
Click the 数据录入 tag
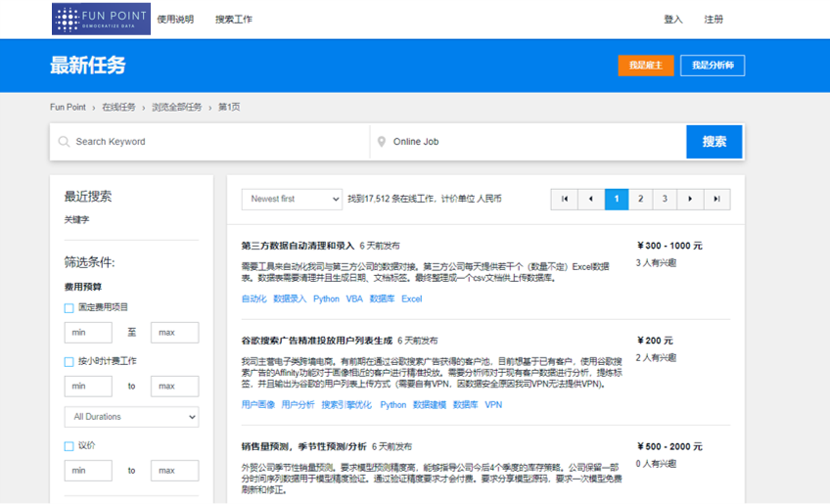click(x=290, y=298)
